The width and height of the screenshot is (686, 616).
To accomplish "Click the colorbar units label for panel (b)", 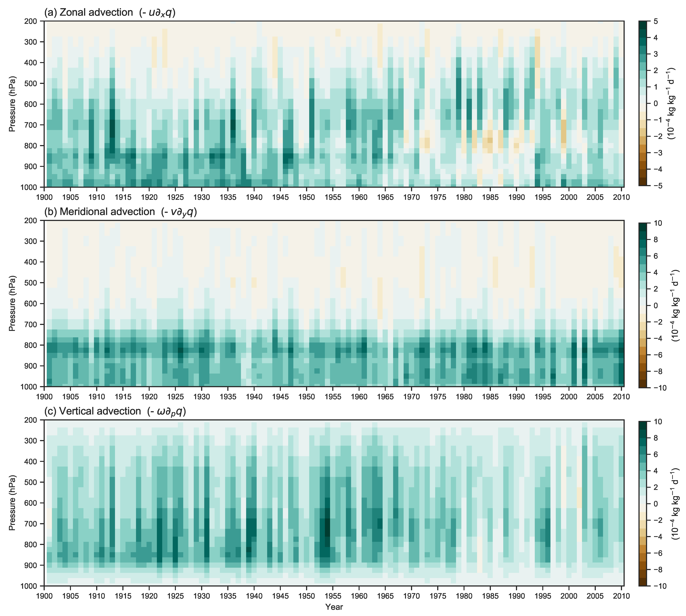I will [675, 306].
